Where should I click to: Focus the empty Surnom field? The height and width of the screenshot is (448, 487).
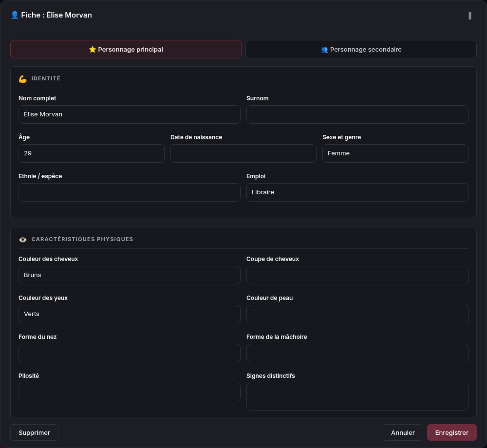point(357,114)
